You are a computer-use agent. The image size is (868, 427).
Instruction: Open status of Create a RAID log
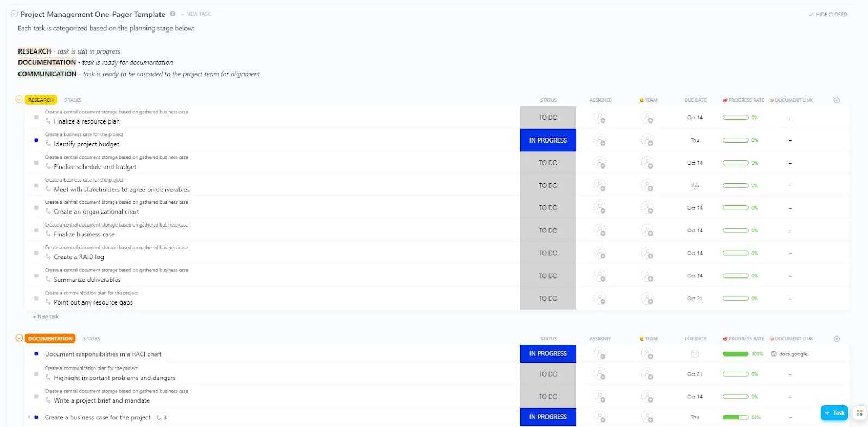pos(548,254)
